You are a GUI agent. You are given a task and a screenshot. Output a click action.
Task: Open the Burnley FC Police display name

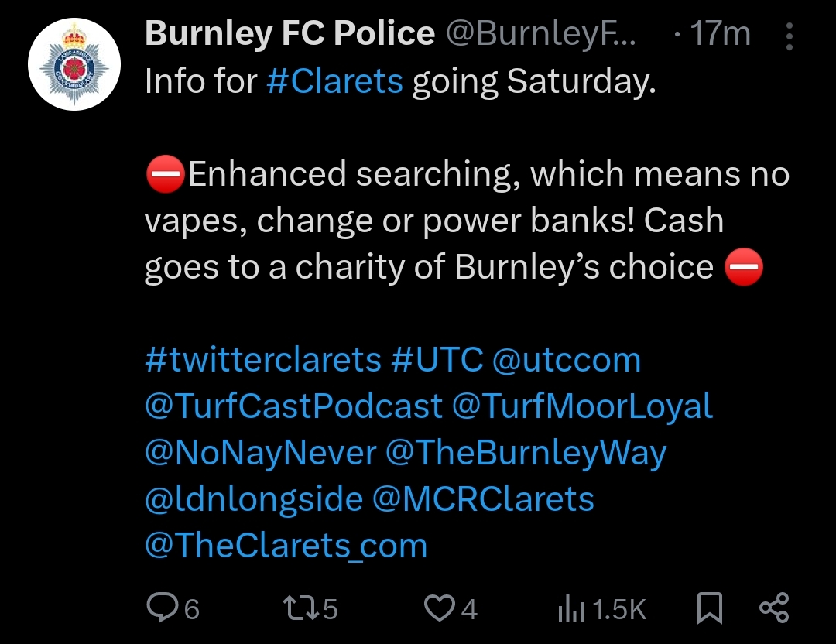click(290, 33)
